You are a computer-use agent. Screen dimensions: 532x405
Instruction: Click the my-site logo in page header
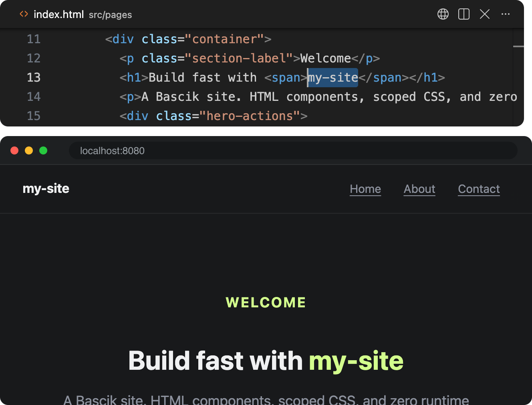tap(46, 188)
